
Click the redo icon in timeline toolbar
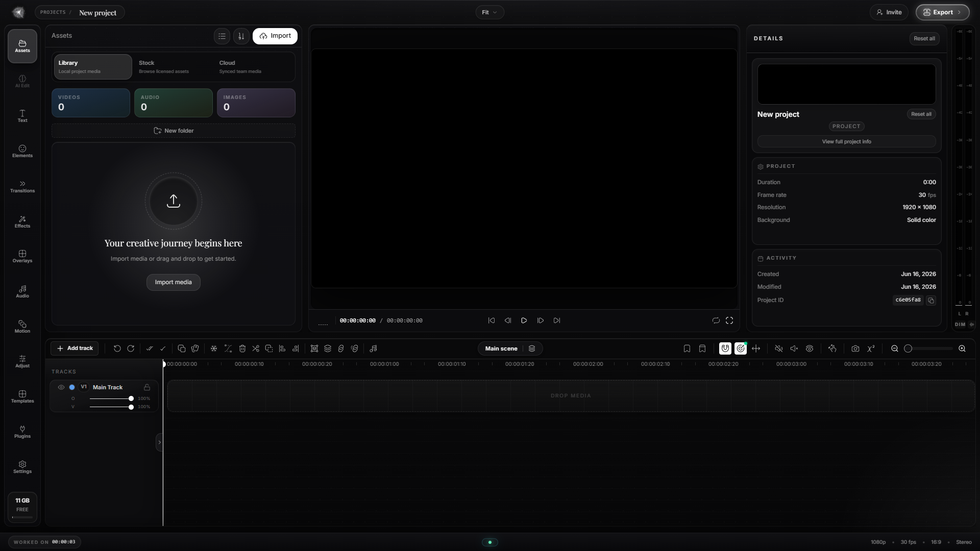pos(131,348)
